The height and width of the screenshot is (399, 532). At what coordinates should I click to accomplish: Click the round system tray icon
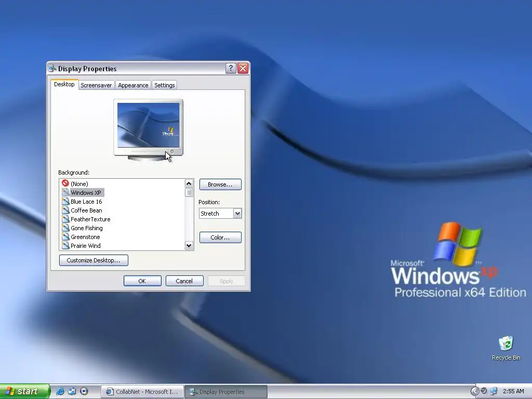484,391
